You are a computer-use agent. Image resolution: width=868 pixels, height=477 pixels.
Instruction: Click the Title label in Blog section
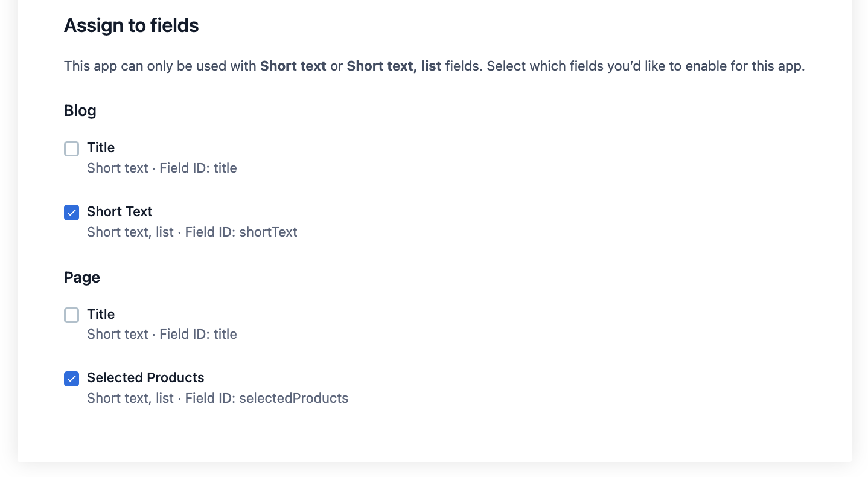(101, 147)
